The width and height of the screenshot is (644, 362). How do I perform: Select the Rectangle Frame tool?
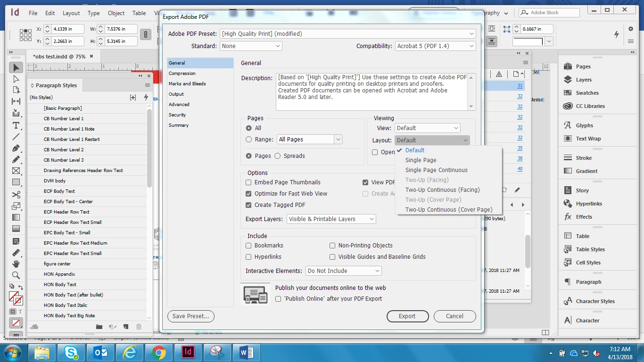16,171
